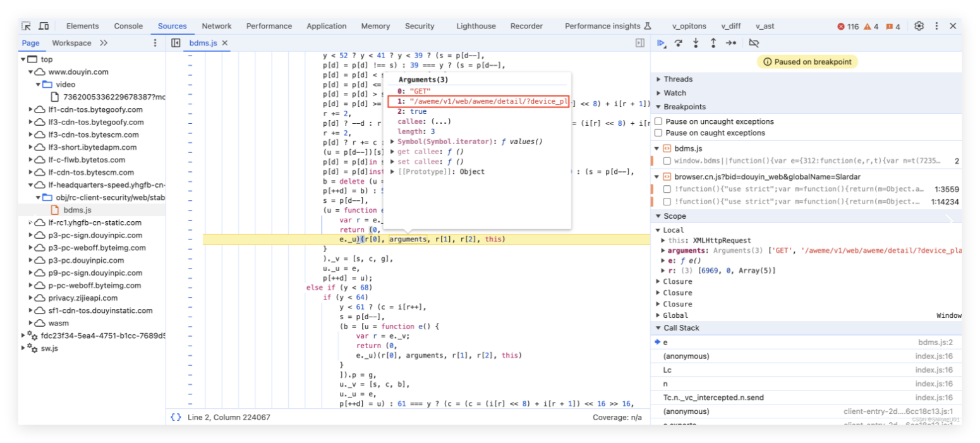Open the DevTools three-dot customize menu

(x=936, y=26)
